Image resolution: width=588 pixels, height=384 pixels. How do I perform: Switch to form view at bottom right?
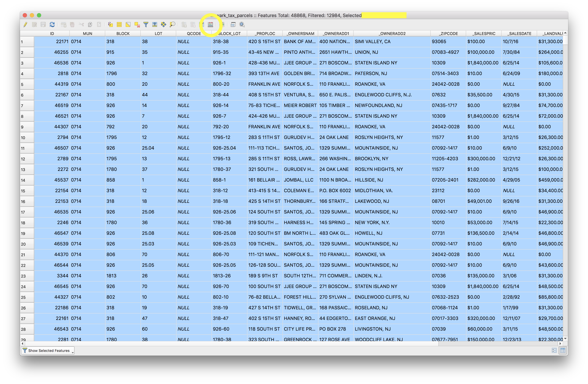pyautogui.click(x=554, y=350)
